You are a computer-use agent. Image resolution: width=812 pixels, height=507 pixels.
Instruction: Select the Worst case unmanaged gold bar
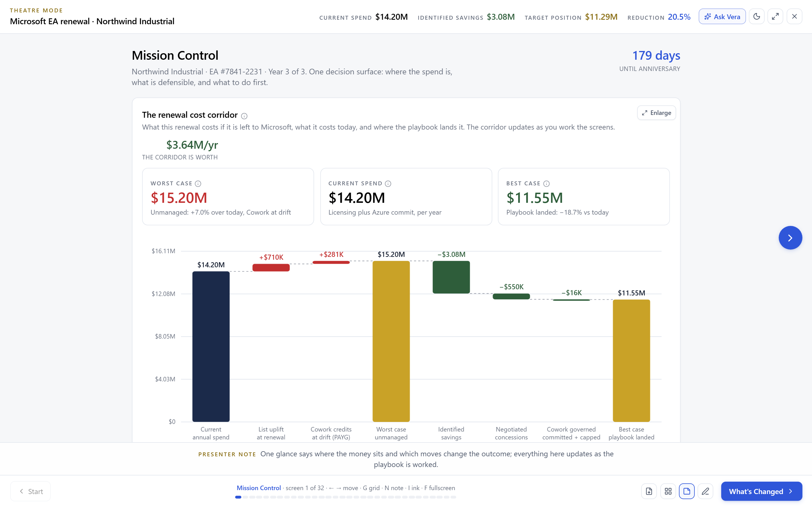coord(391,341)
